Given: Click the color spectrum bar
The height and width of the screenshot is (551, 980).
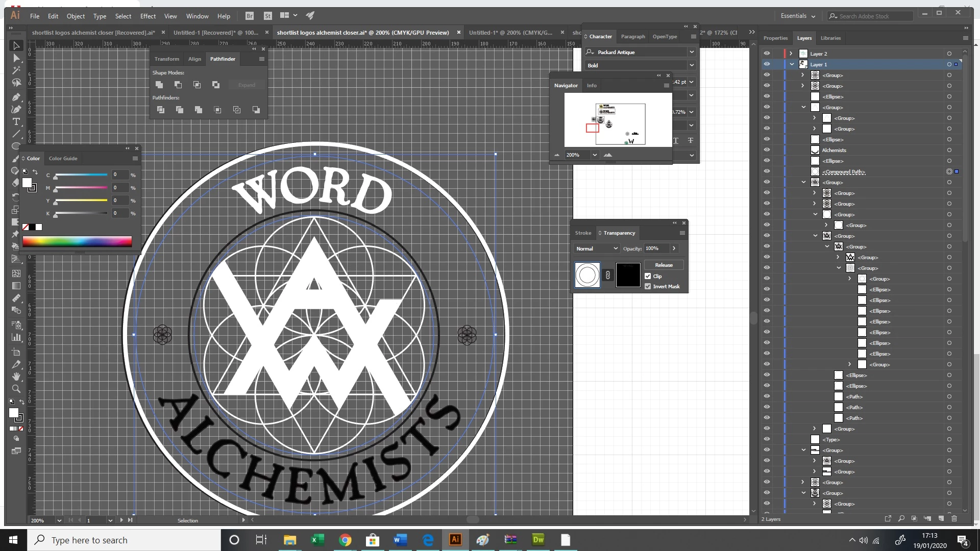Looking at the screenshot, I should coord(77,241).
